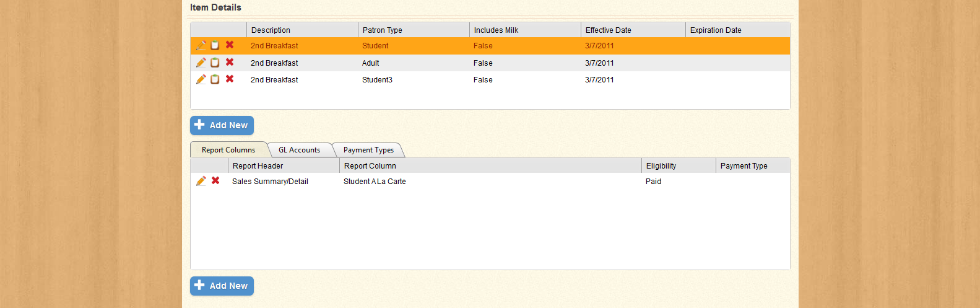Open the Payment Types tab

[368, 150]
